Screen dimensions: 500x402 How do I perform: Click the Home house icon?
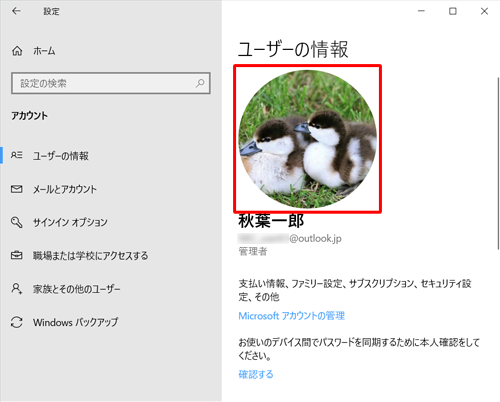(17, 51)
